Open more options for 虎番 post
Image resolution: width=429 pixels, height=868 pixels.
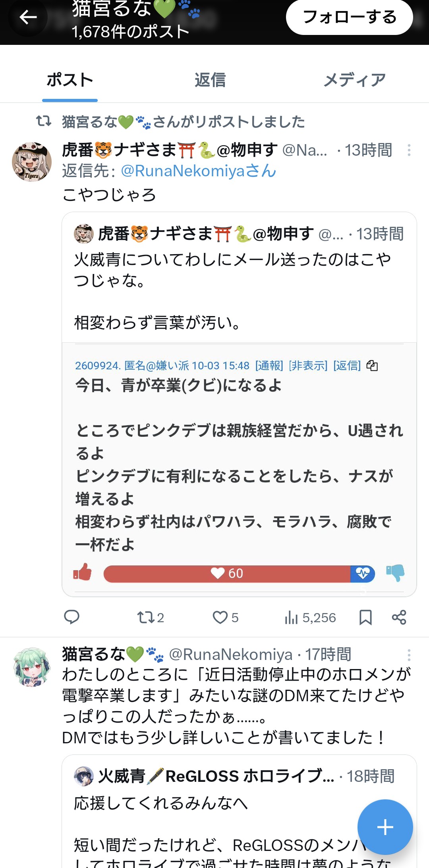(x=409, y=150)
